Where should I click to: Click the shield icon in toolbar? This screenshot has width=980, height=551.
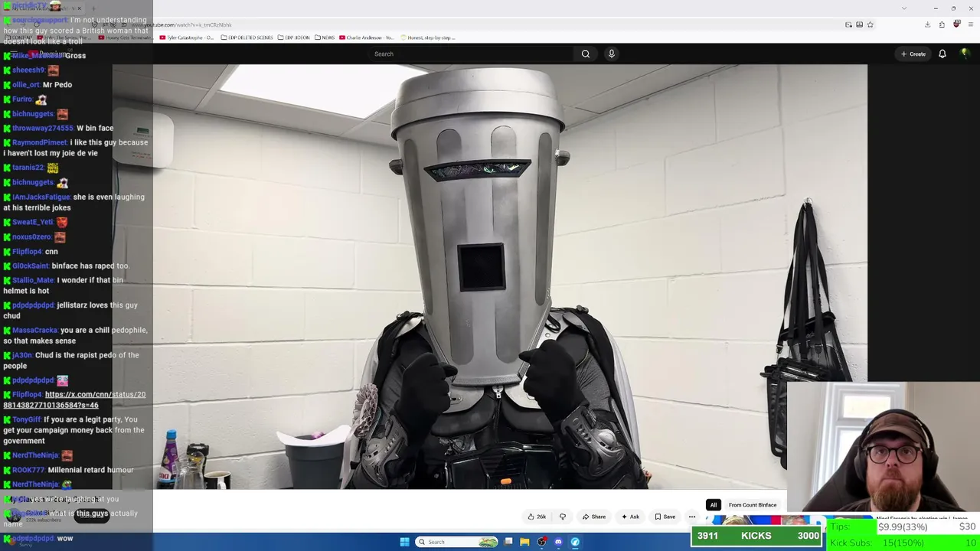(956, 24)
